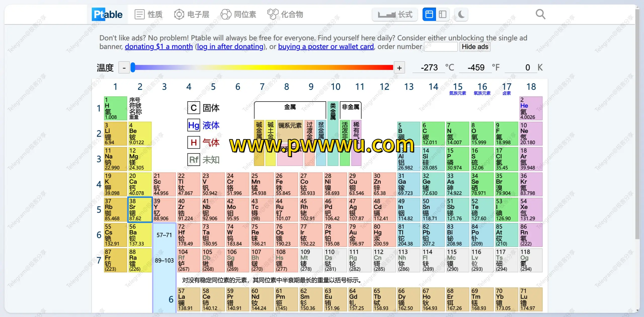Click the order number input field

click(x=441, y=47)
